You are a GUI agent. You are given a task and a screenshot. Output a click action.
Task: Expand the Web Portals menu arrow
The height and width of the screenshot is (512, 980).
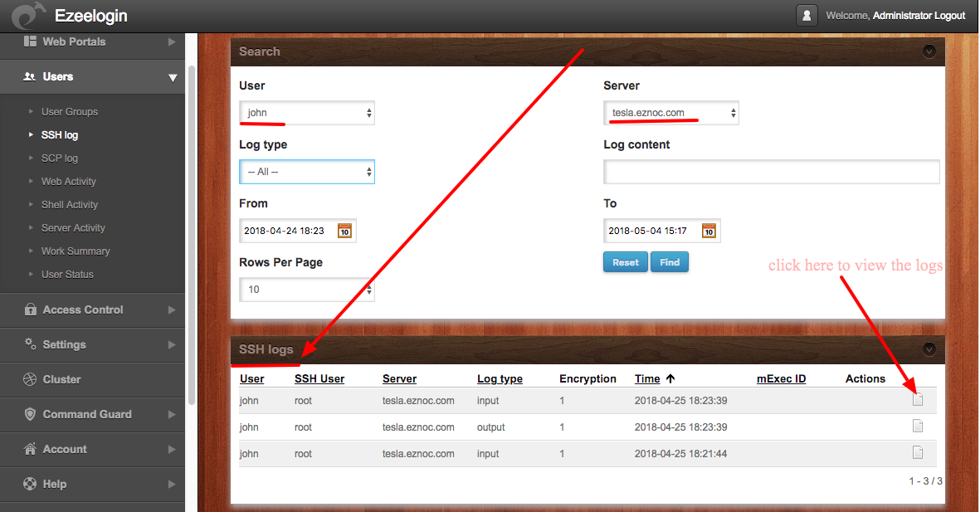click(172, 41)
